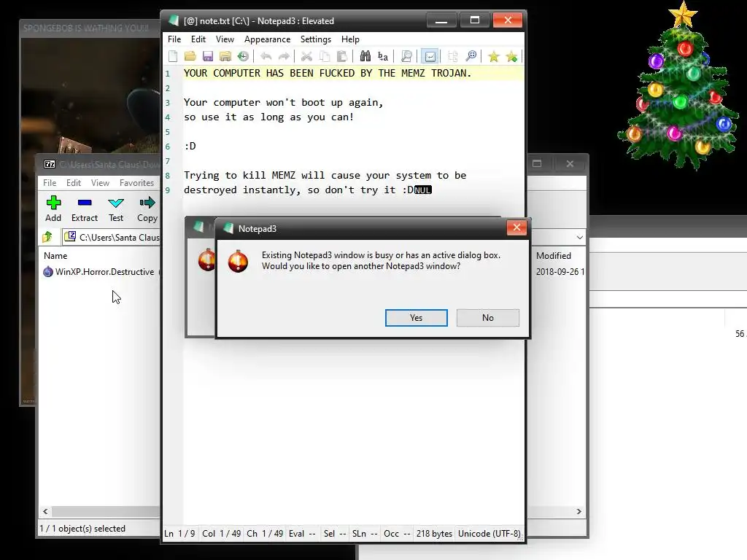
Task: Click the 7z icon in 7-Zip title bar
Action: coord(50,164)
